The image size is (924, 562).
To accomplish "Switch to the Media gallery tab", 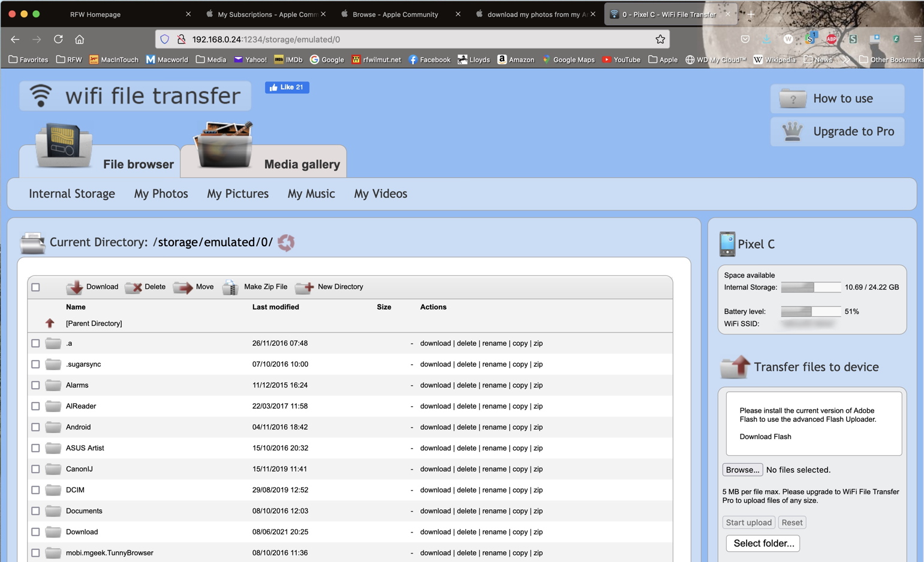I will click(x=264, y=161).
